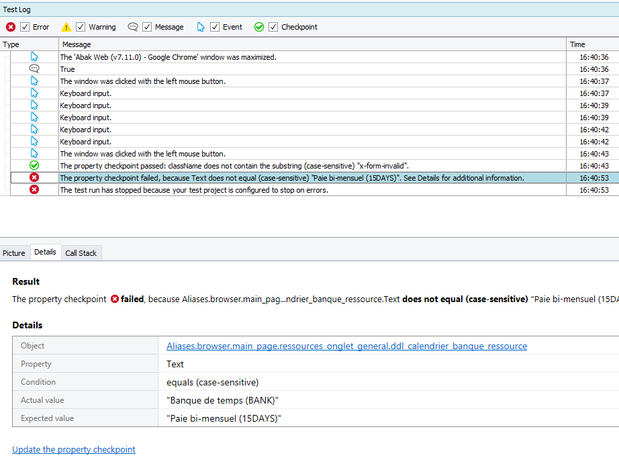The height and width of the screenshot is (464, 619).
Task: Click the Event cursor filter icon
Action: [x=200, y=27]
